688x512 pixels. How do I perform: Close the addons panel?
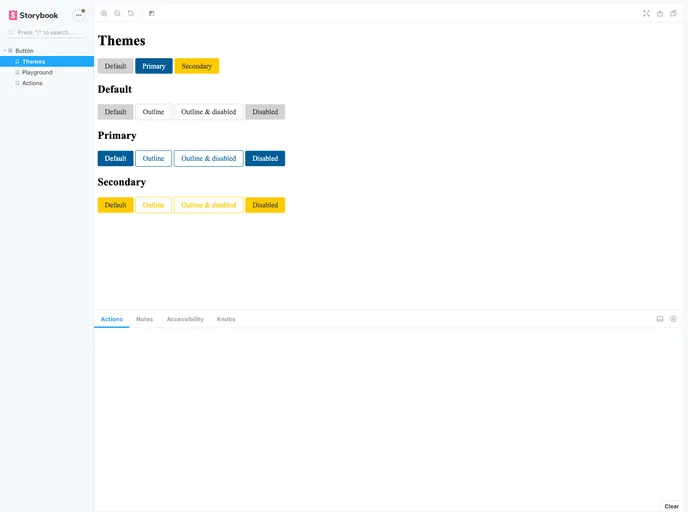pos(673,319)
